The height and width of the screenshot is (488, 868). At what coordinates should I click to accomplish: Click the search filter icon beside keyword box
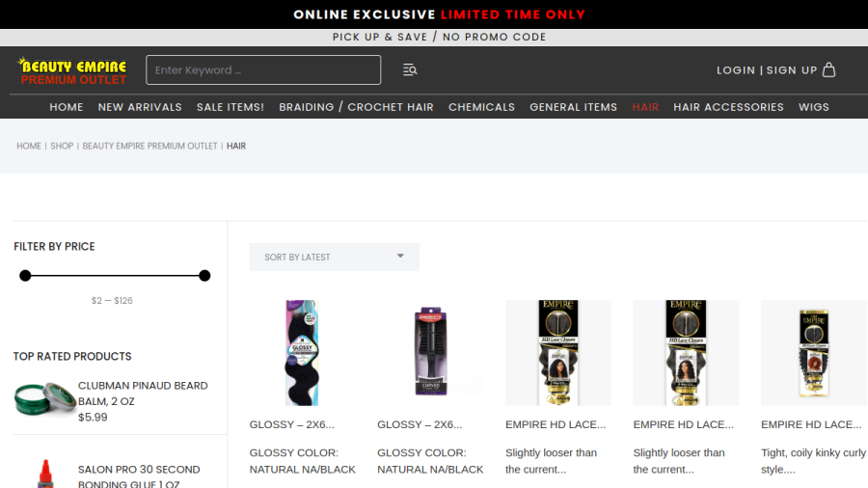(410, 69)
